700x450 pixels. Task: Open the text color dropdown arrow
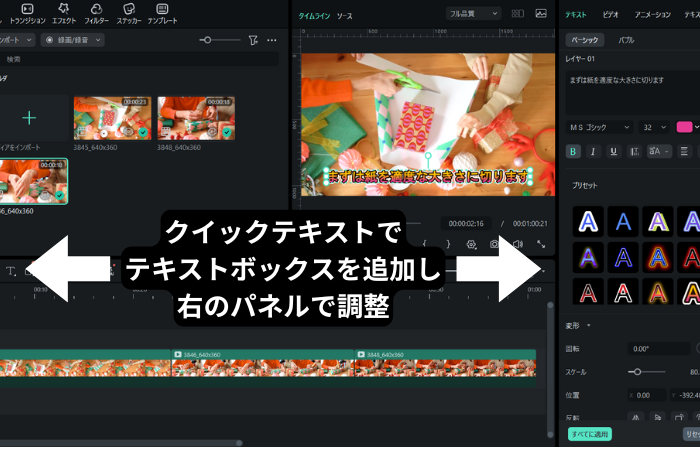pyautogui.click(x=696, y=128)
